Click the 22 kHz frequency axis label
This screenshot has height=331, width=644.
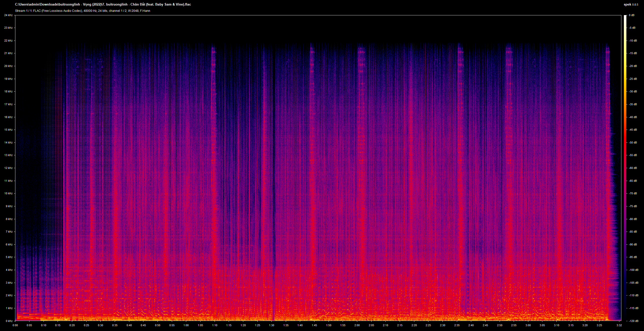click(x=8, y=41)
